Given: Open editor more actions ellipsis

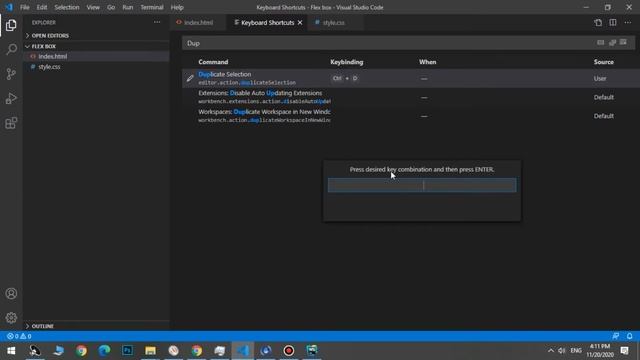Looking at the screenshot, I should click(x=628, y=22).
